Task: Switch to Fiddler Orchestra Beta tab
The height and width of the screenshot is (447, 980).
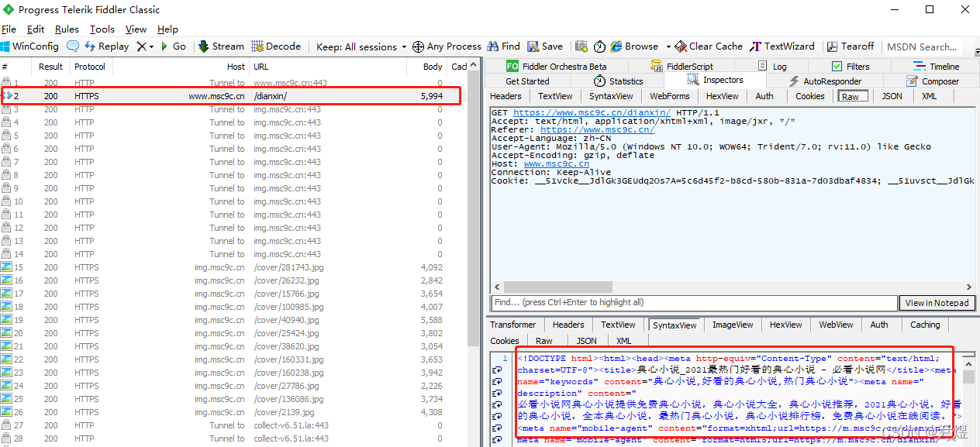Action: [557, 67]
